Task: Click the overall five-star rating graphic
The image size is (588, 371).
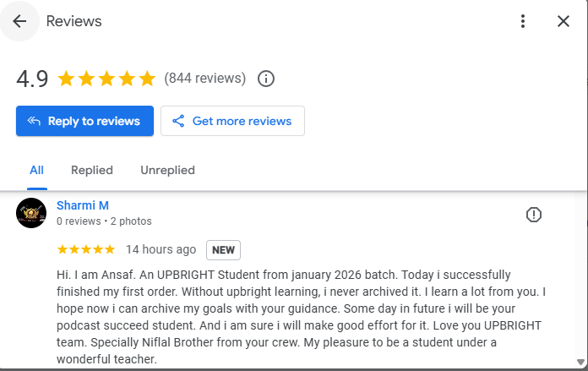Action: (x=106, y=79)
